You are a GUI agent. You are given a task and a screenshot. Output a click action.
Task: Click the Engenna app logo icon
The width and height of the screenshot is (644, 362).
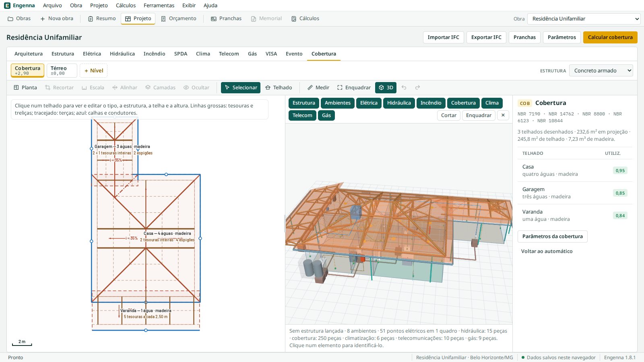tap(7, 6)
